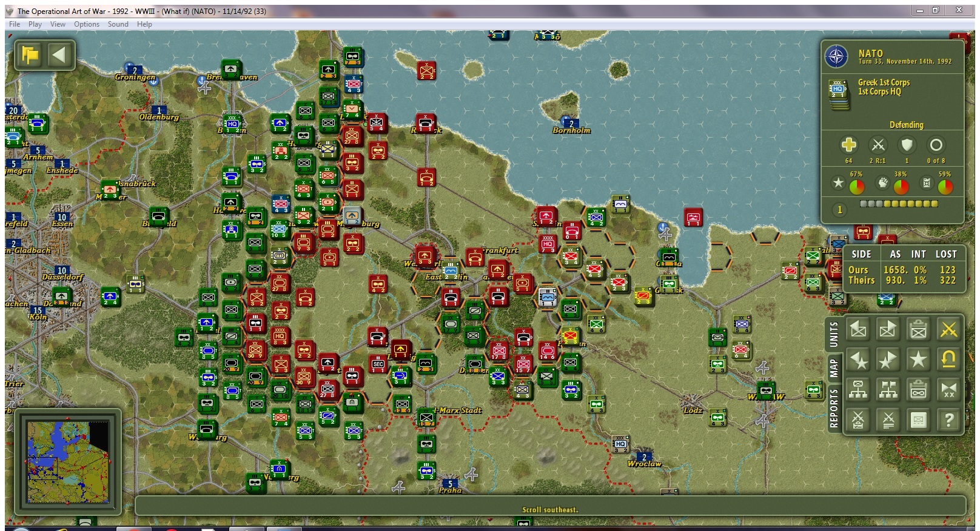Click the 'Defending' status text

click(907, 125)
